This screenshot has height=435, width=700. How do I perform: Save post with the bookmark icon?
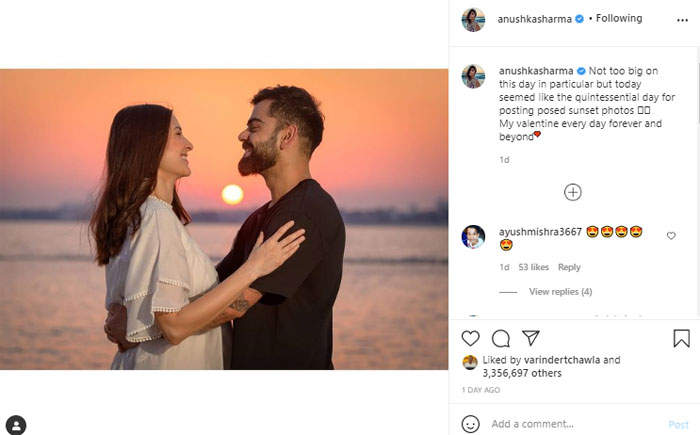pos(681,338)
